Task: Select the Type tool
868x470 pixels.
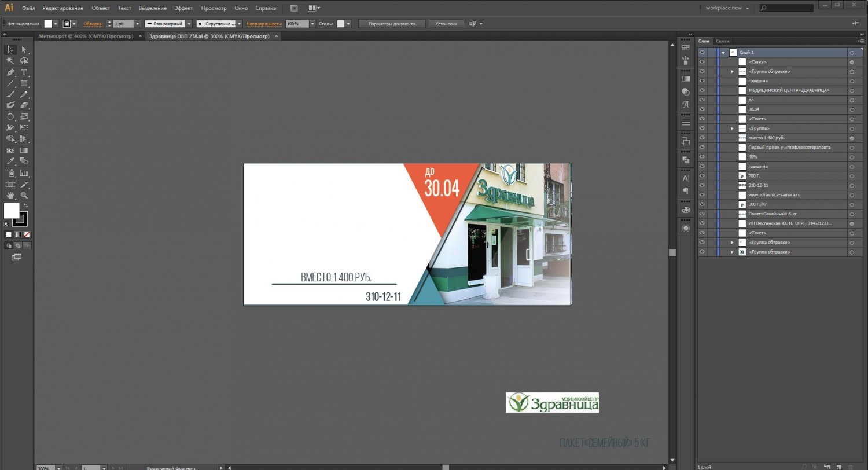Action: click(24, 72)
